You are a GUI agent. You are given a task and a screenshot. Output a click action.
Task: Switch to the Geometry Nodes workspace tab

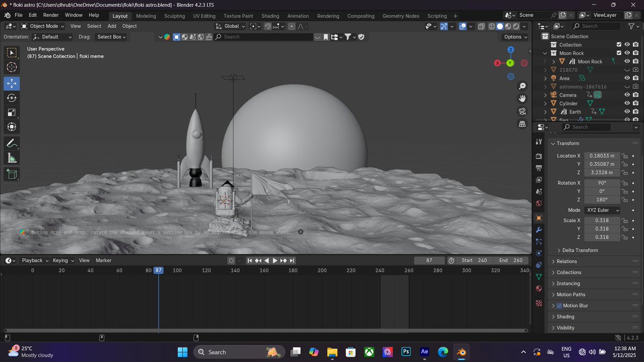401,16
